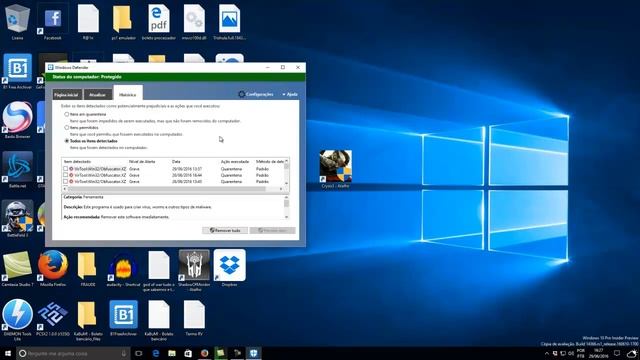640x360 pixels.
Task: Open the Windows Store from the taskbar
Action: [x=188, y=353]
